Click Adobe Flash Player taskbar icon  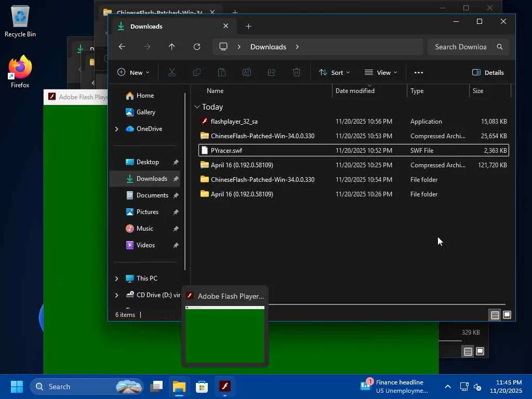[224, 387]
